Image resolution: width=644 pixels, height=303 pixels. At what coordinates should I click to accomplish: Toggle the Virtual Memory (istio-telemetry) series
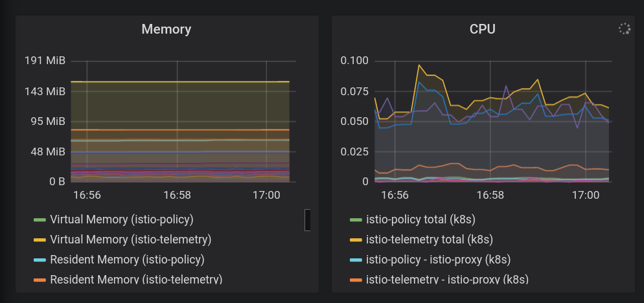coord(130,240)
